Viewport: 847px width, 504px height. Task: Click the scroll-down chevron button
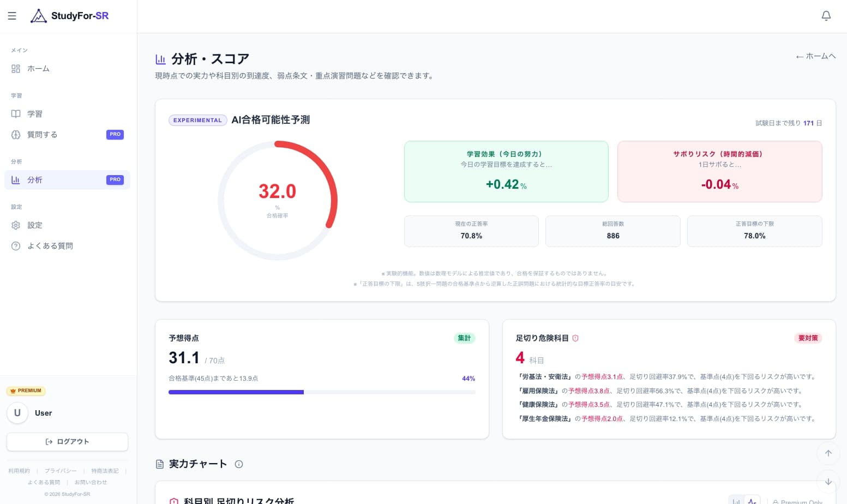(828, 482)
